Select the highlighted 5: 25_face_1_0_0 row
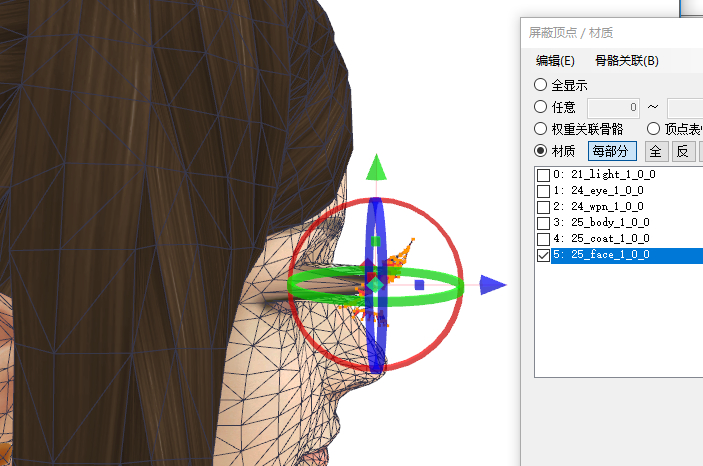The height and width of the screenshot is (466, 703). tap(627, 255)
